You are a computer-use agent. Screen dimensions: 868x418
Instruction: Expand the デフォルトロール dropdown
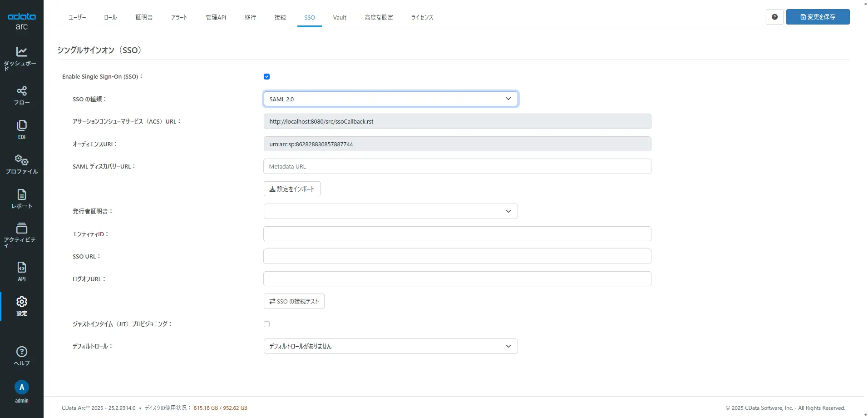pyautogui.click(x=390, y=346)
